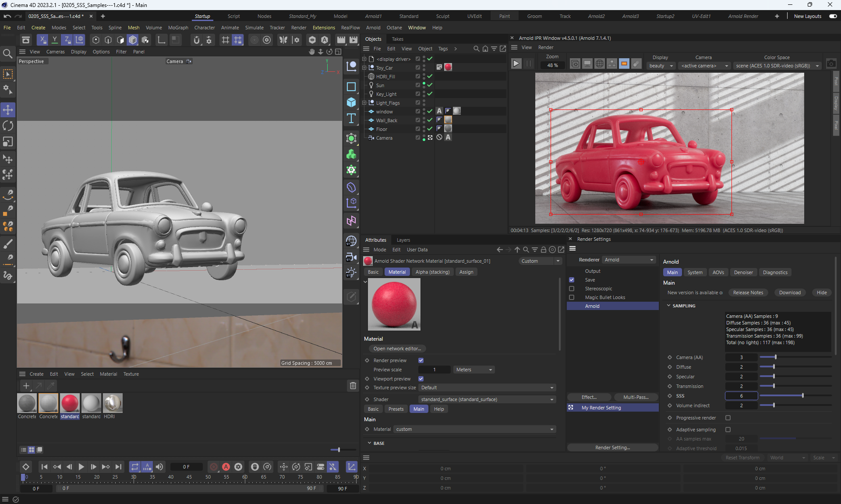Click the Text spline tool icon

[x=351, y=118]
